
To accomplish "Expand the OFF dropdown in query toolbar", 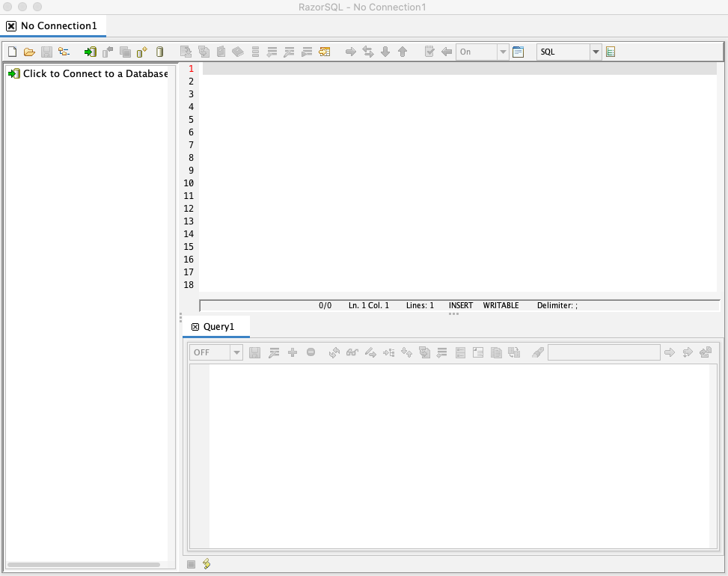I will click(x=236, y=352).
